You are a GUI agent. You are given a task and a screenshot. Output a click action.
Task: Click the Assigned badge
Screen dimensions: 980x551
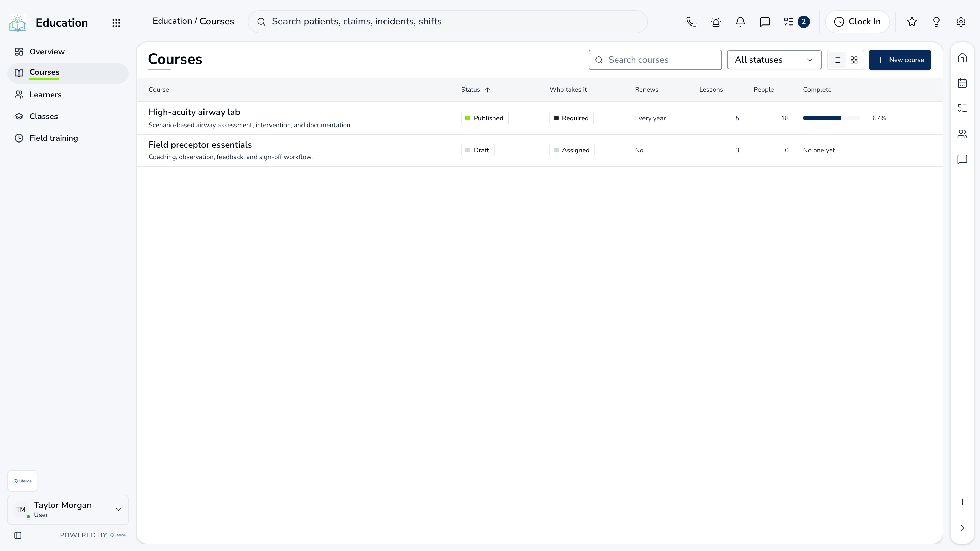(572, 150)
